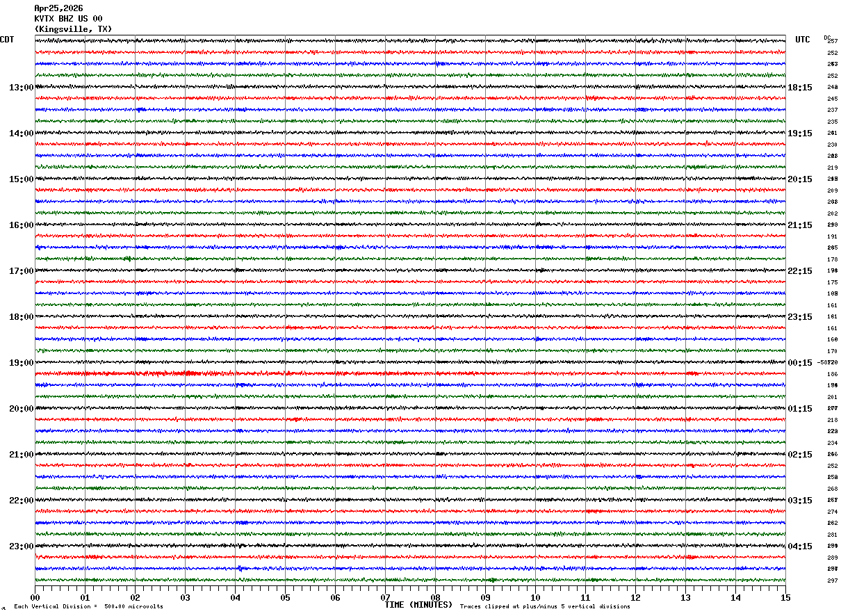The width and height of the screenshot is (841, 616).
Task: Click minute tick label 05 on time axis
Action: (x=285, y=597)
